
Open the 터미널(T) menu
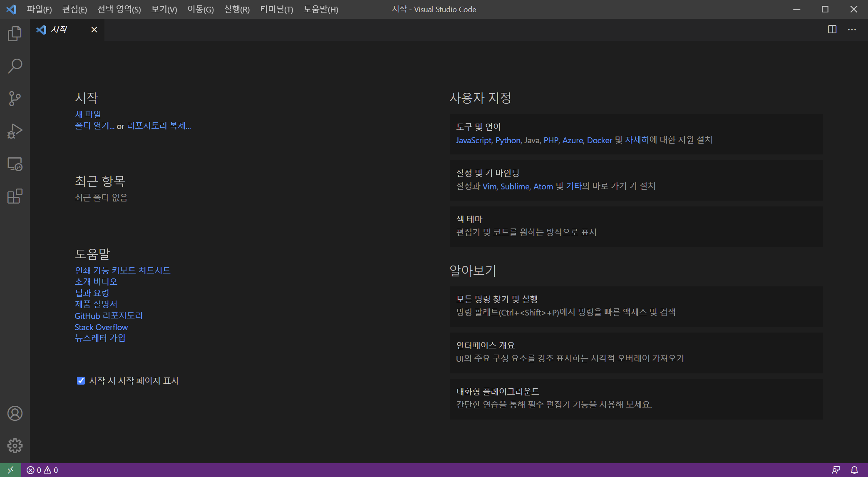(x=276, y=9)
